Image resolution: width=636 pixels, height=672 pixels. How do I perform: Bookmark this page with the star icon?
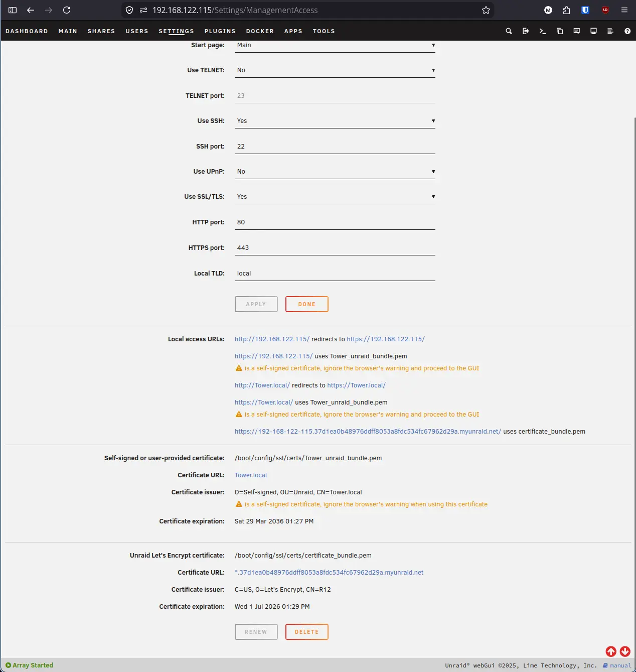[486, 10]
